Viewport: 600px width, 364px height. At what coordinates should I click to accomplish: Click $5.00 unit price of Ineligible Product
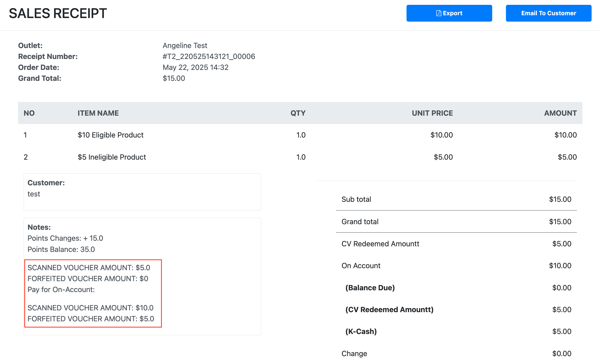click(x=443, y=157)
